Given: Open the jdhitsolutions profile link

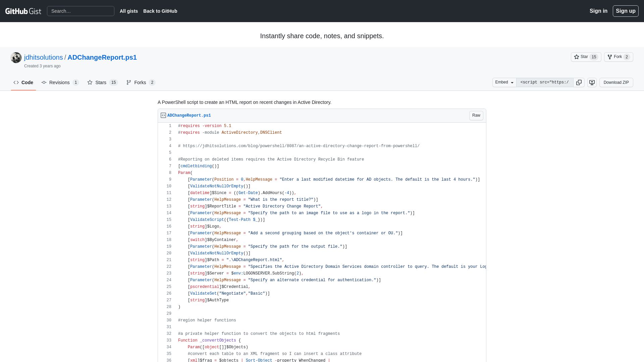Looking at the screenshot, I should coord(44,57).
